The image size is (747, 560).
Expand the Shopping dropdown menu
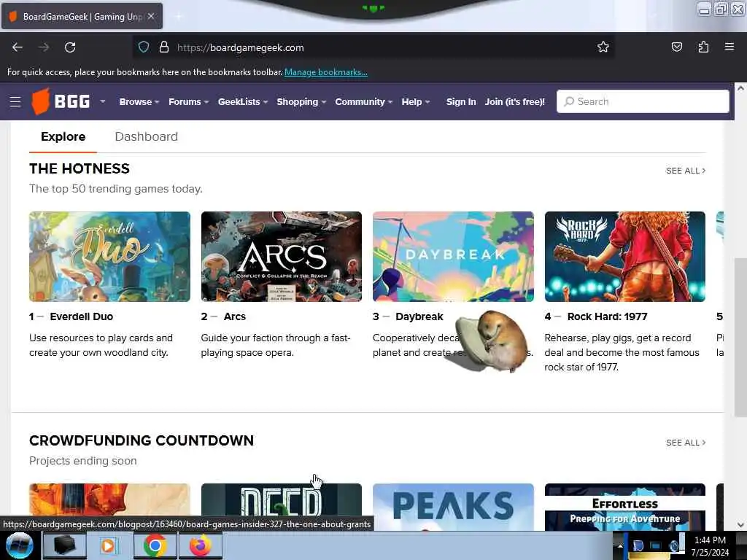click(x=301, y=101)
